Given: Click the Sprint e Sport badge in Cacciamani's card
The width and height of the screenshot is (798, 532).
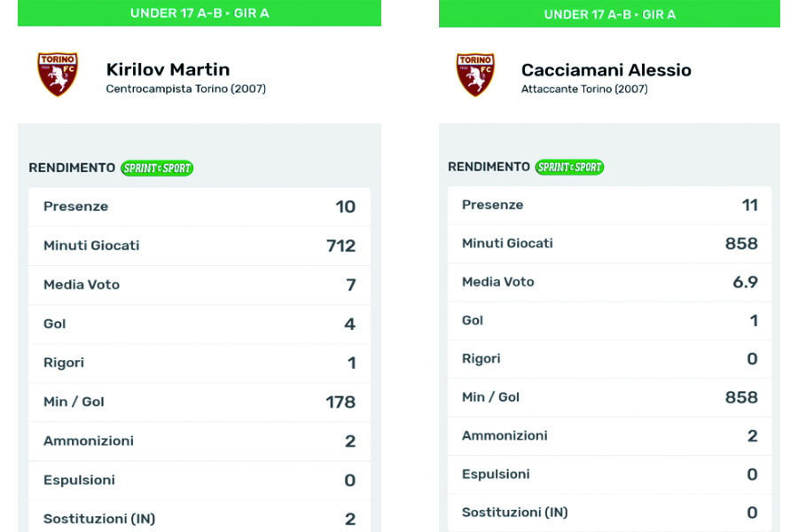Looking at the screenshot, I should click(x=569, y=167).
